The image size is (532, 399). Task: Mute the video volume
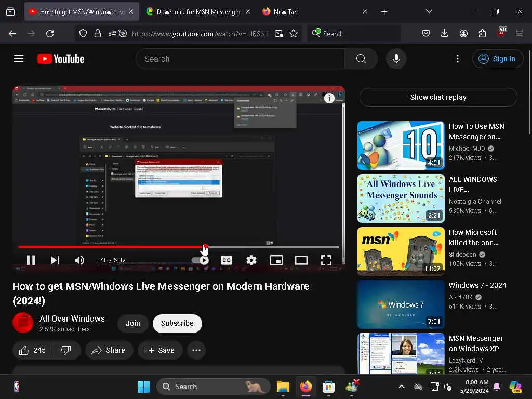79,260
